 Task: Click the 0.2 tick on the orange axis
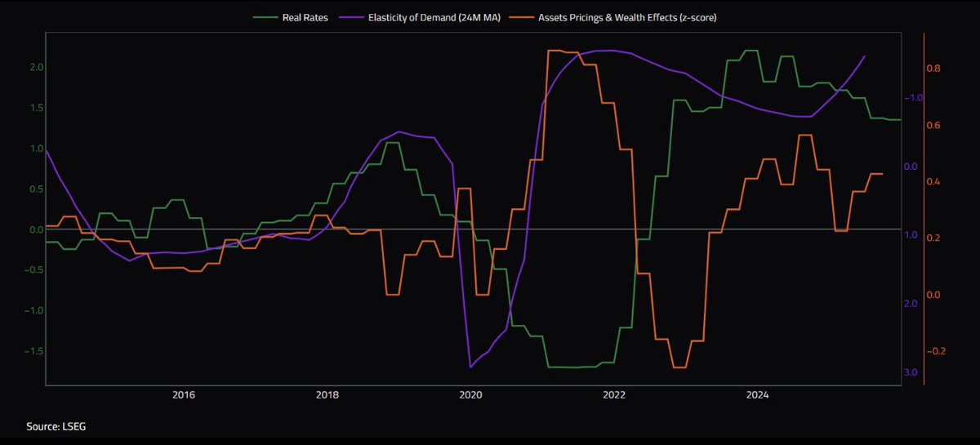tap(934, 238)
